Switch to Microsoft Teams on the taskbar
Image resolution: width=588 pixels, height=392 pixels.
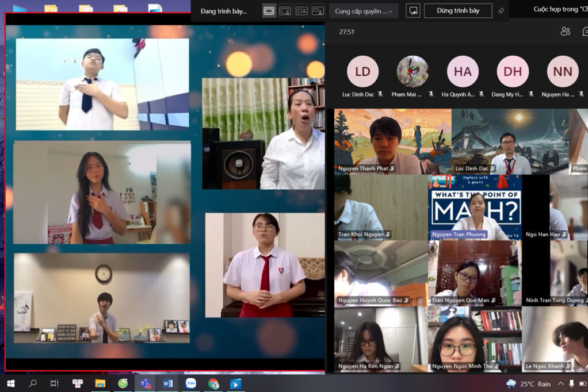(146, 383)
